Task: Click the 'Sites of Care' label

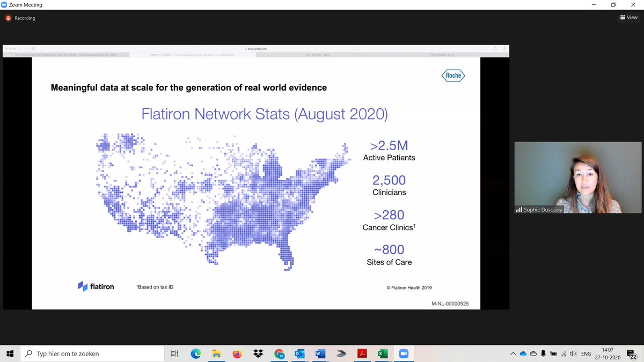Action: click(389, 262)
